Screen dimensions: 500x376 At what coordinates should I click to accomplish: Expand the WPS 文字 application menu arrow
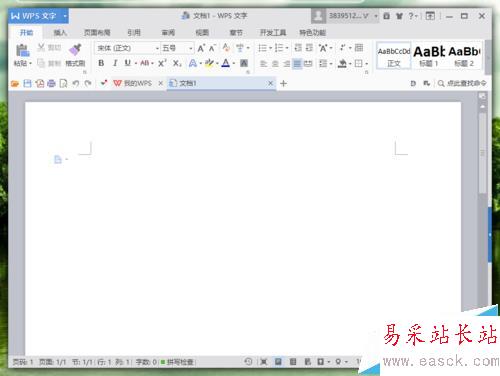pyautogui.click(x=65, y=16)
